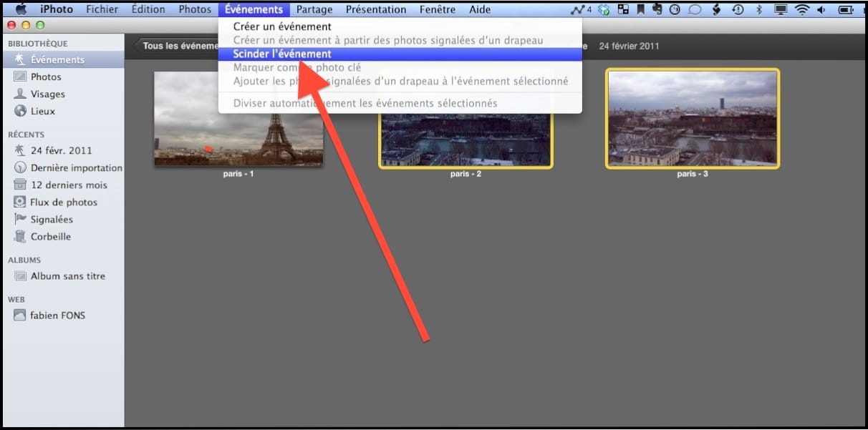Open the Fenêtre menu
This screenshot has width=868, height=430.
tap(438, 9)
